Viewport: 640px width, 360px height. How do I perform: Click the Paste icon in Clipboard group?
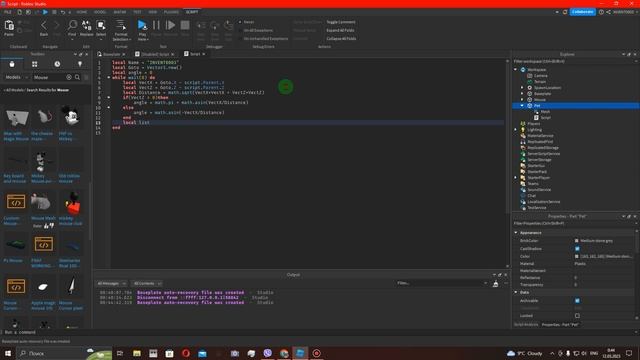(9, 26)
